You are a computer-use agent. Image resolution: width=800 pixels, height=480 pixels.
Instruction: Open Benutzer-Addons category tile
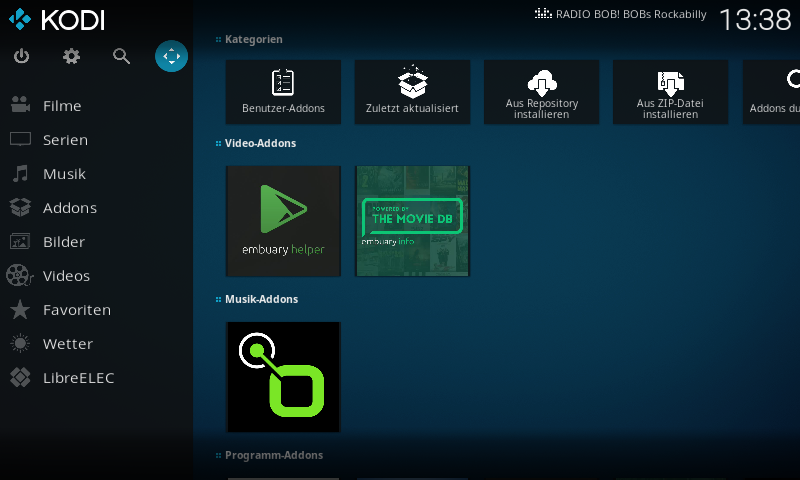click(283, 92)
